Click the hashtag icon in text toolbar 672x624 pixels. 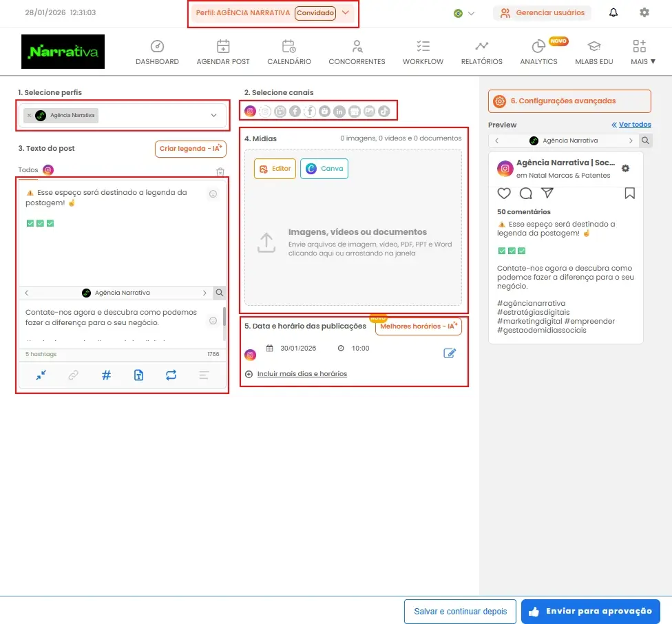(x=106, y=375)
